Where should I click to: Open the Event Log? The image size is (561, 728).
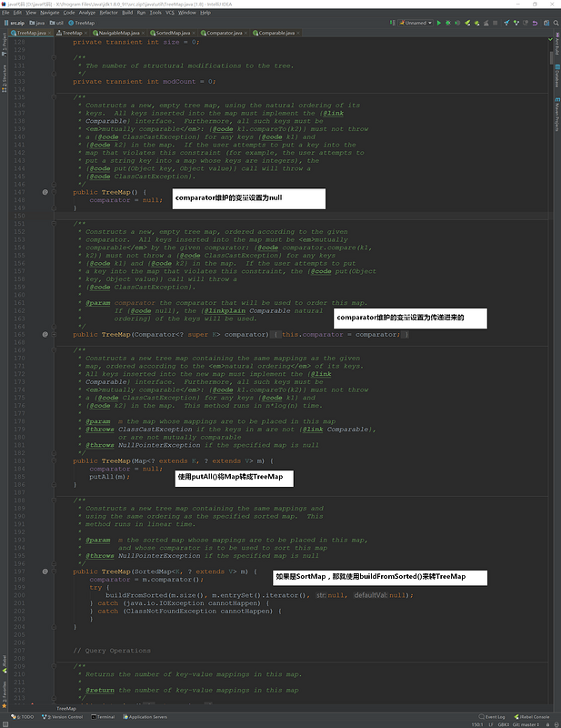pos(492,717)
